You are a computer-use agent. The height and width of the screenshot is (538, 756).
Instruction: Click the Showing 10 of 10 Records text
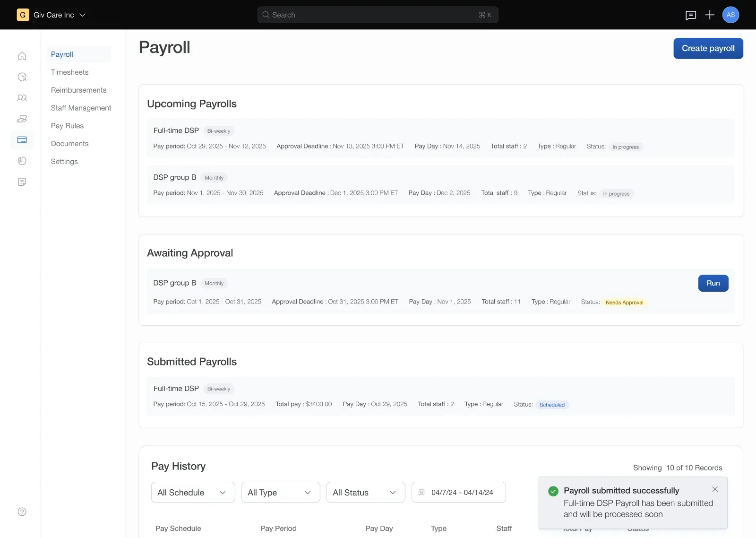(x=678, y=468)
